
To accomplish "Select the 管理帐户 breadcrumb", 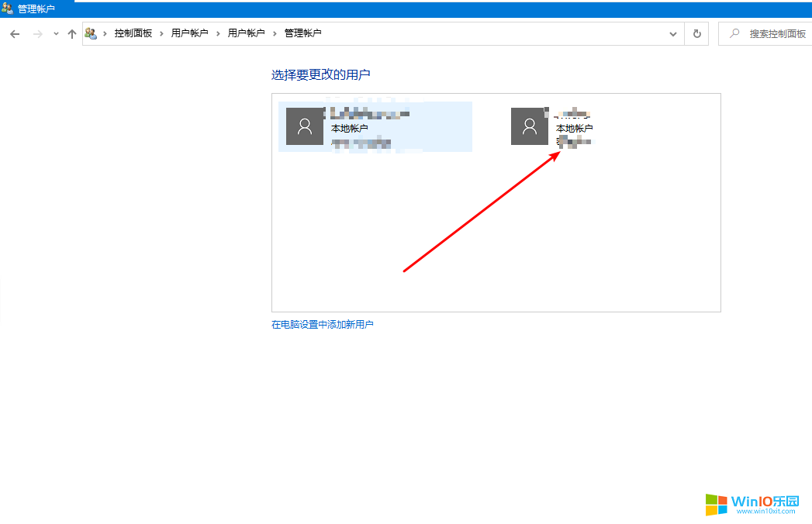I will [303, 33].
